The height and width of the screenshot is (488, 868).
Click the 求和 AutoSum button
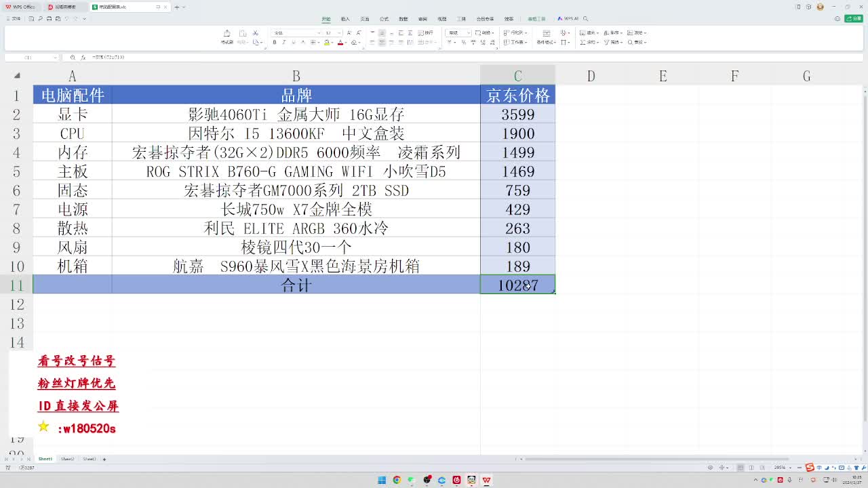point(589,43)
